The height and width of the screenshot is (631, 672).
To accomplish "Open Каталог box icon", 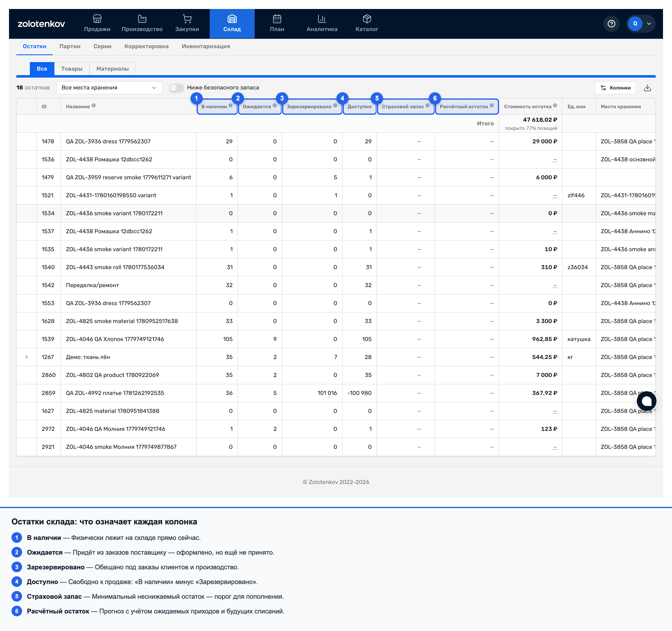I will click(367, 19).
